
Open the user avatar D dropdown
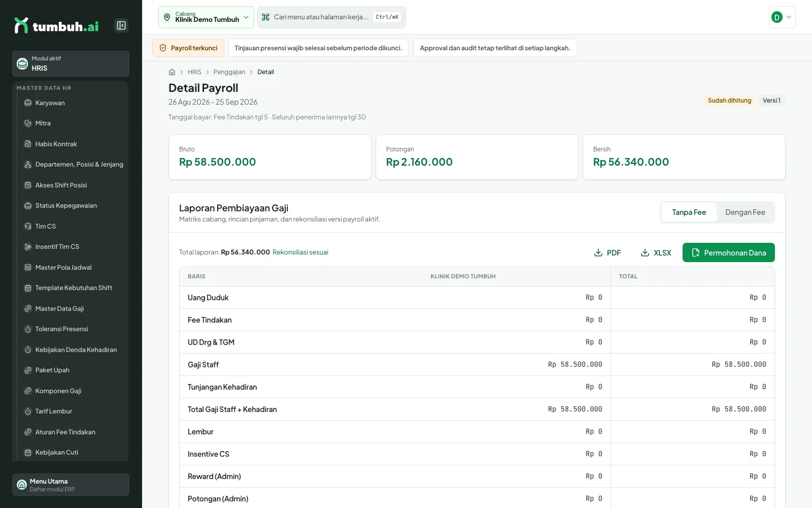[x=782, y=17]
